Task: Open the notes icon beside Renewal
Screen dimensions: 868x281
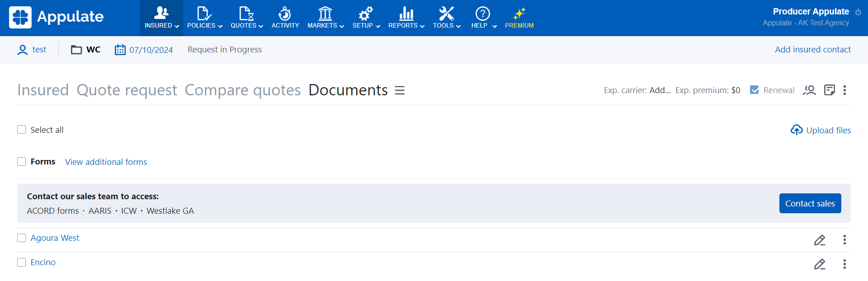Action: coord(829,90)
